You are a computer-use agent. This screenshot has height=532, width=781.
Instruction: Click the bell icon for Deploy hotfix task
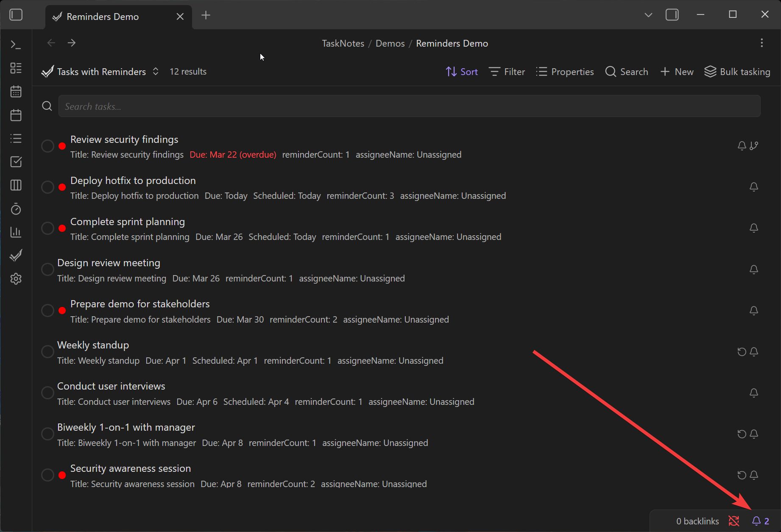(753, 187)
